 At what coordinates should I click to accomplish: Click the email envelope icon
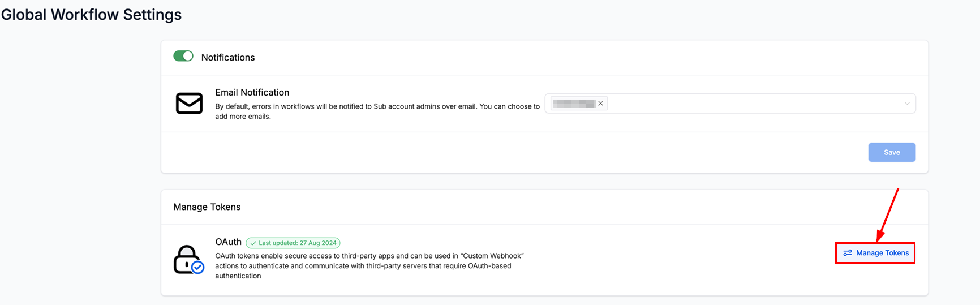(189, 104)
